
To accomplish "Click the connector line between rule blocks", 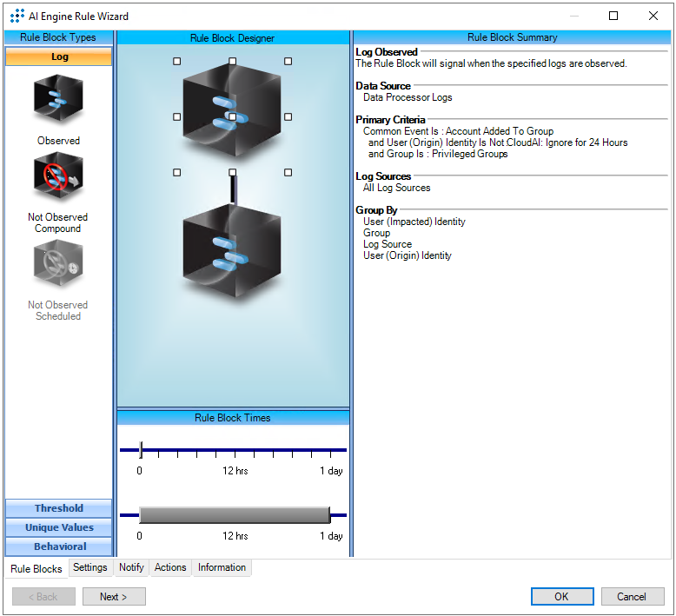I will pos(233,191).
